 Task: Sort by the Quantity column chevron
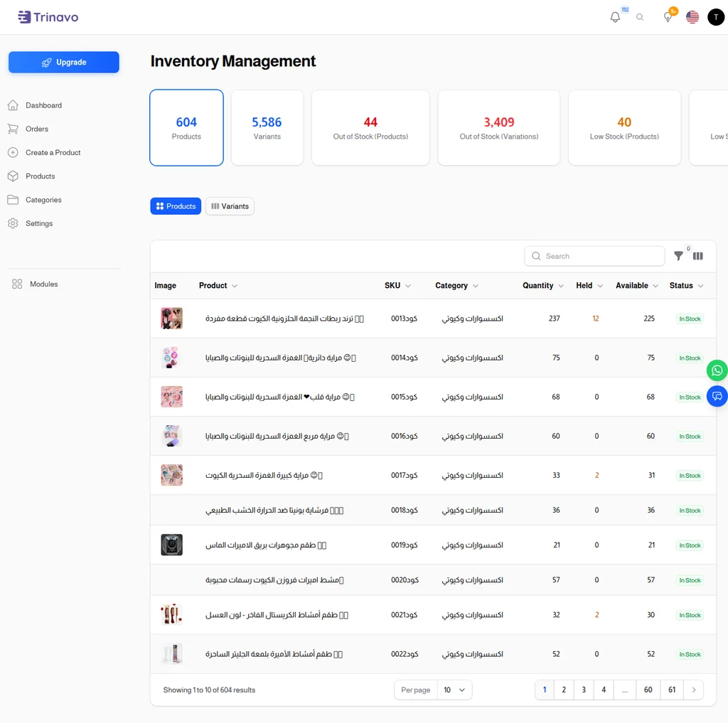click(x=561, y=286)
